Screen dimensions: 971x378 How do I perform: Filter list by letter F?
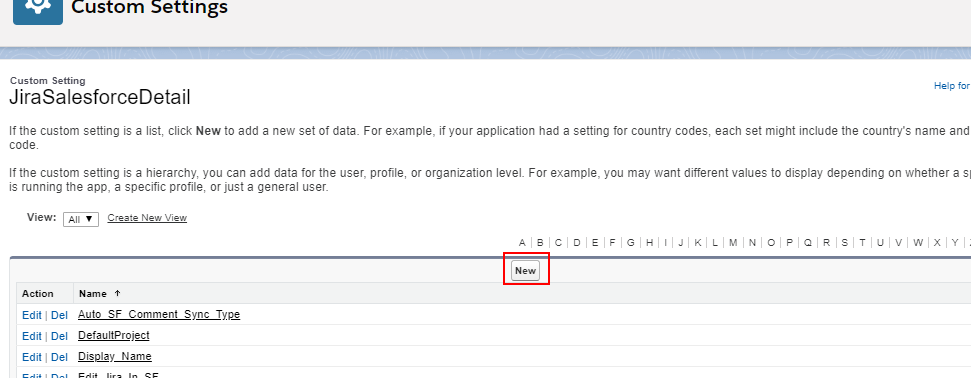click(612, 242)
